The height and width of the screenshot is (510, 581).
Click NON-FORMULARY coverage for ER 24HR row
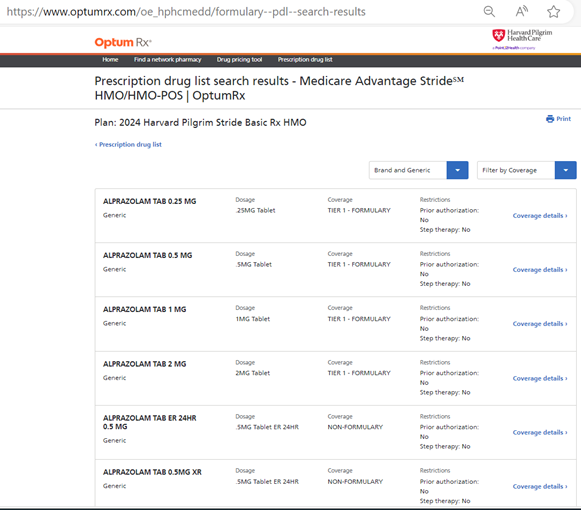coord(355,427)
